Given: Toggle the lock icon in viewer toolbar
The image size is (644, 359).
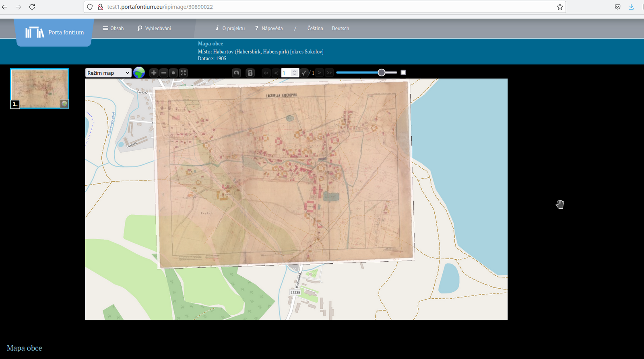Looking at the screenshot, I should (250, 73).
